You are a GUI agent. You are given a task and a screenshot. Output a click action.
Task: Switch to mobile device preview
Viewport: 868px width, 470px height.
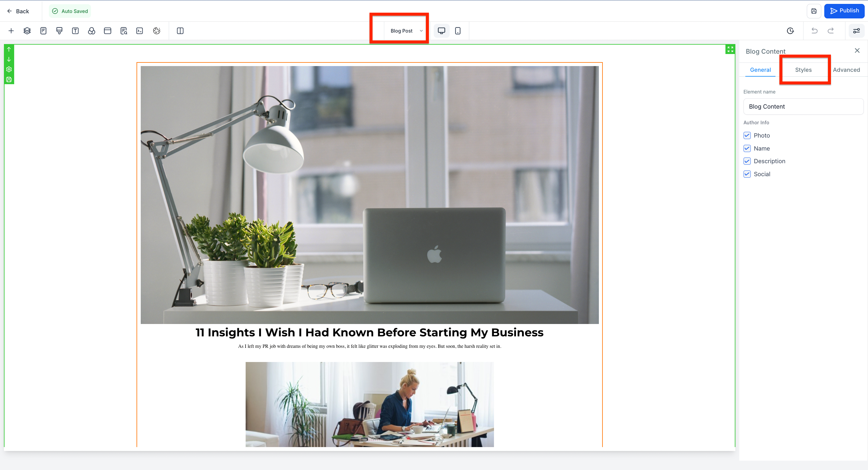click(x=458, y=31)
